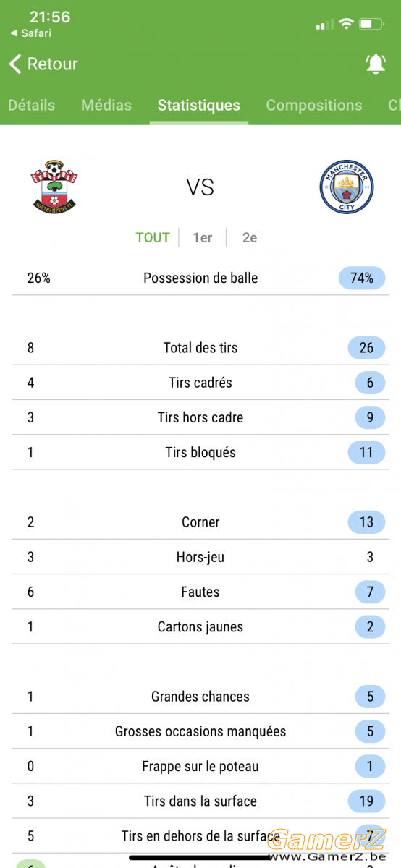This screenshot has width=401, height=868.
Task: Return to Safari via the back link
Action: tap(30, 33)
